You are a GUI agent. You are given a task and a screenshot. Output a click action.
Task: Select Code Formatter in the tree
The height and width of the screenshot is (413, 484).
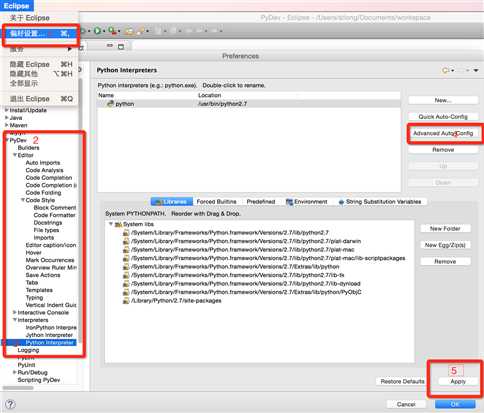(54, 215)
